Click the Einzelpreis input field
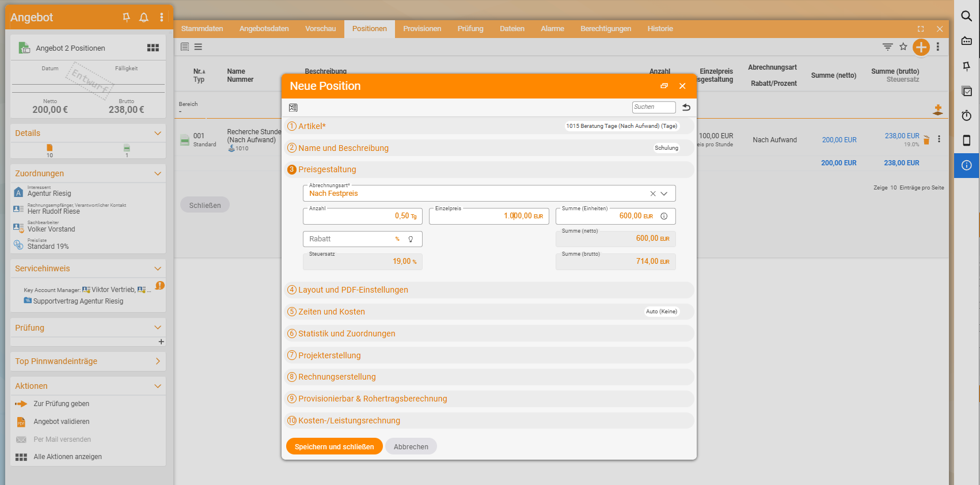Viewport: 980px width, 485px height. click(x=489, y=216)
